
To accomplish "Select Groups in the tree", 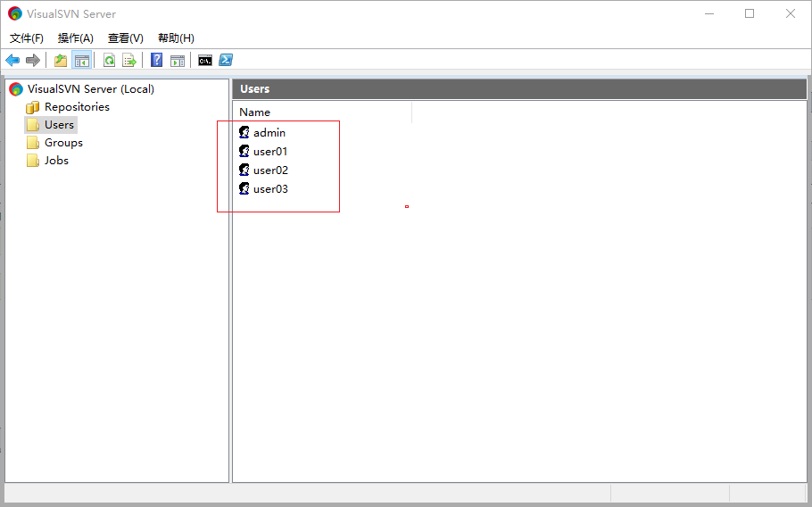I will click(63, 143).
